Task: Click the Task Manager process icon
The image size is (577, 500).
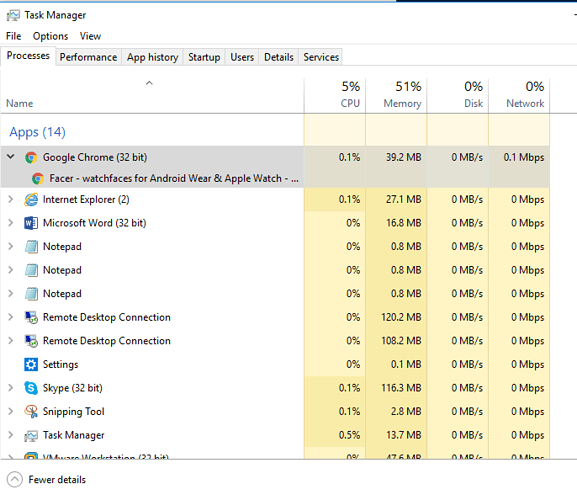Action: pyautogui.click(x=31, y=435)
